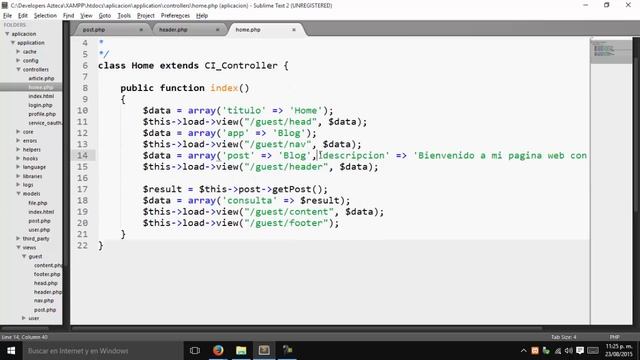Viewport: 640px width, 360px height.
Task: Launch Firefox from the taskbar
Action: (x=218, y=351)
